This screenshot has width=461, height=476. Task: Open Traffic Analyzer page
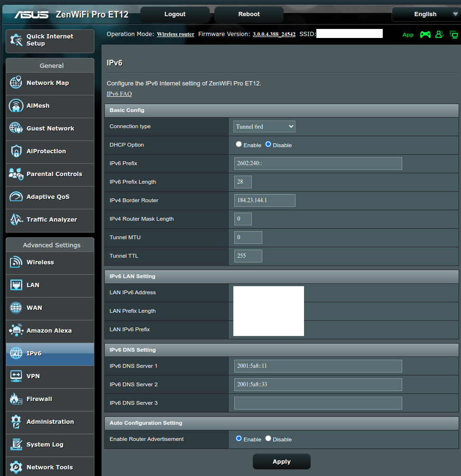coord(50,219)
